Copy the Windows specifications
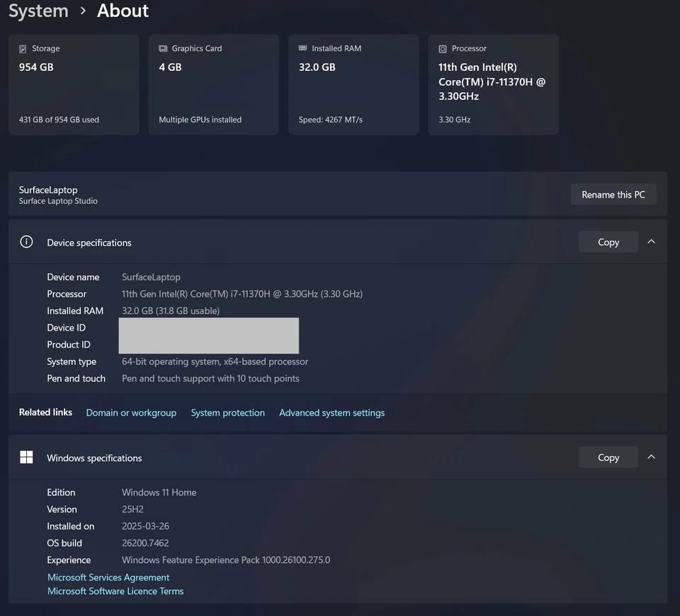Image resolution: width=680 pixels, height=616 pixels. click(608, 457)
